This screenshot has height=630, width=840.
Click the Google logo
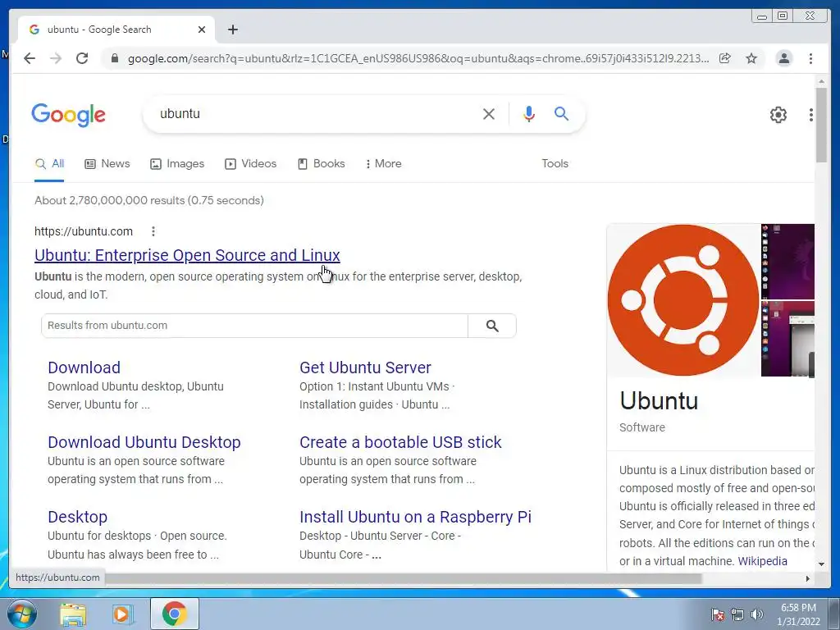(x=69, y=115)
